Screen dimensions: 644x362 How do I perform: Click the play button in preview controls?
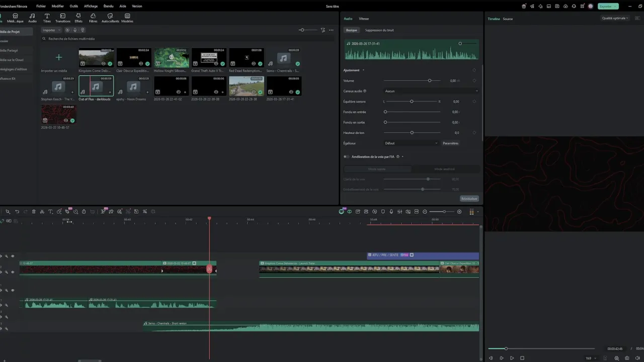(x=512, y=358)
